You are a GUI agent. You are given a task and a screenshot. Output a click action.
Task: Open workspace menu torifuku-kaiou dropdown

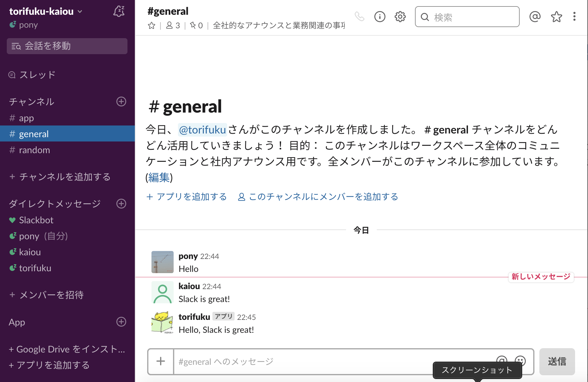pyautogui.click(x=46, y=11)
